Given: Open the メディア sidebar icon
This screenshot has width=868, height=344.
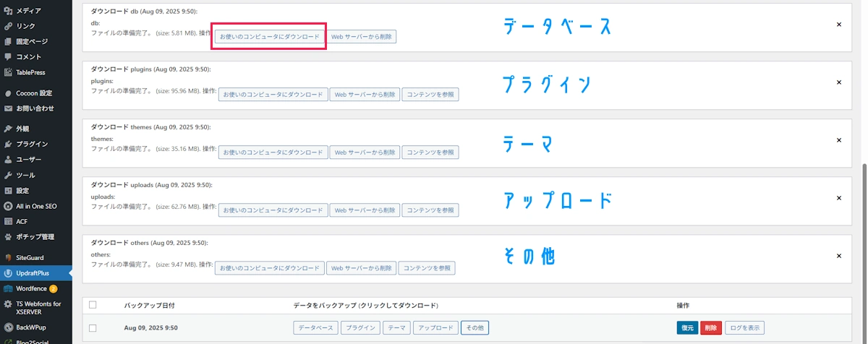Looking at the screenshot, I should 8,11.
